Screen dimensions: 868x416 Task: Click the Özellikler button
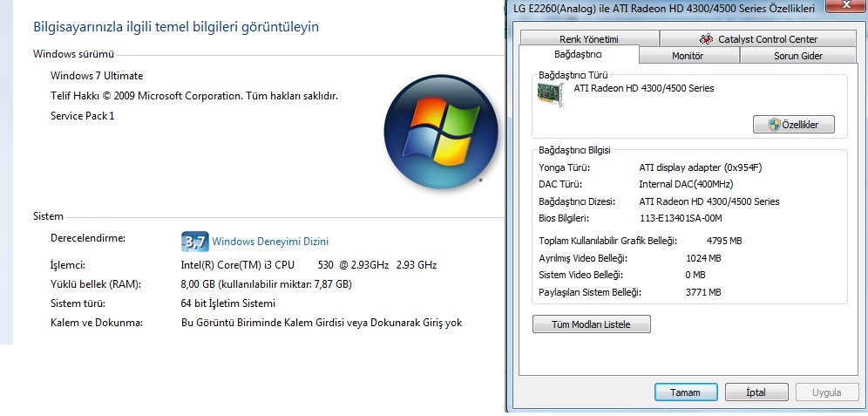[793, 125]
